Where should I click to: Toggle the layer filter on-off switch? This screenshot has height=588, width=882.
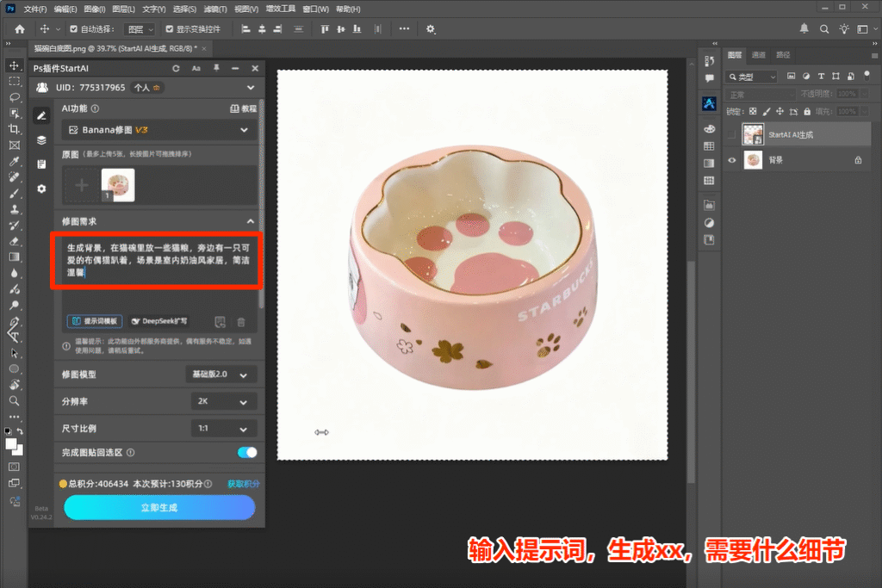tap(866, 74)
